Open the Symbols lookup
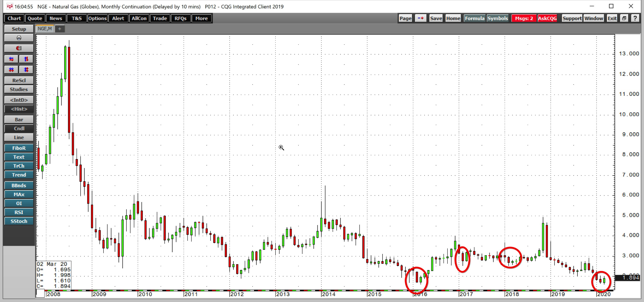This screenshot has width=644, height=302. (x=497, y=18)
